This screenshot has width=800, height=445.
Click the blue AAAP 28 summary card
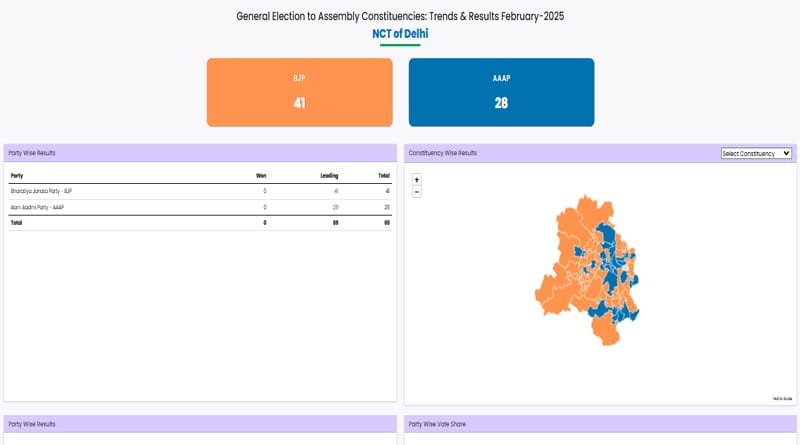click(501, 92)
